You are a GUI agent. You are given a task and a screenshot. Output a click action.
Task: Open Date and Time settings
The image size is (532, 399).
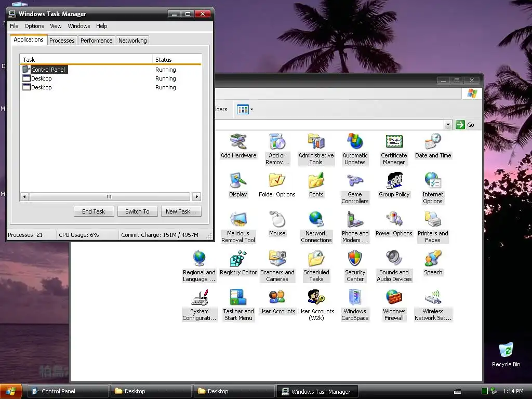[433, 147]
